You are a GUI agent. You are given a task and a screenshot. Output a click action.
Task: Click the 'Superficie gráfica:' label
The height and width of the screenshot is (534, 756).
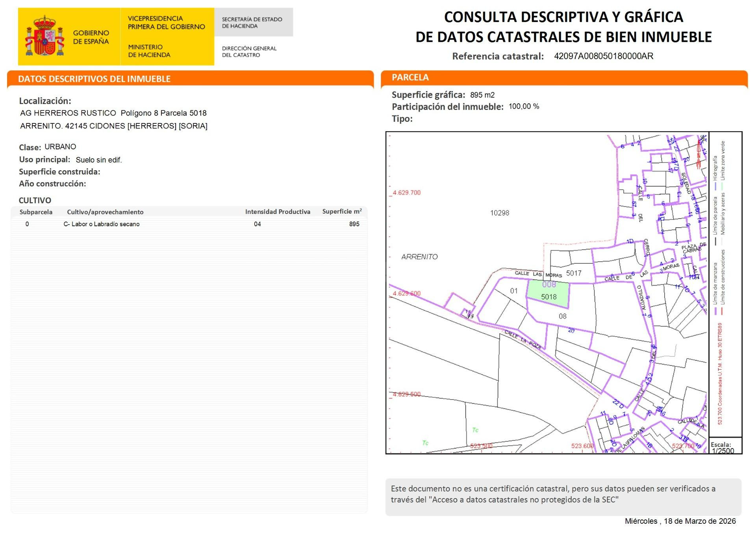click(428, 95)
